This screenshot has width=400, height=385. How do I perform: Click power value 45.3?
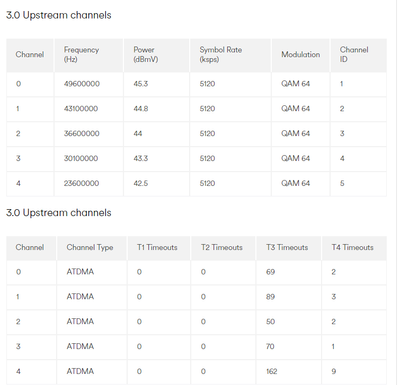click(141, 84)
